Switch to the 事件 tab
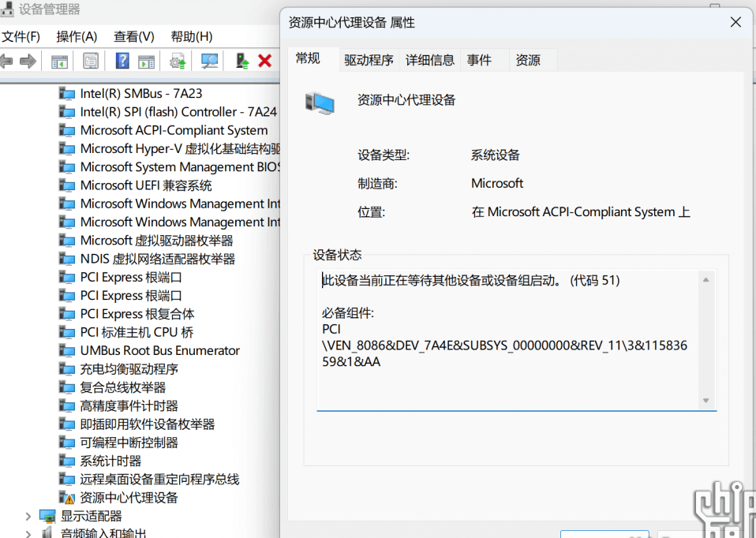The height and width of the screenshot is (538, 756). click(484, 60)
